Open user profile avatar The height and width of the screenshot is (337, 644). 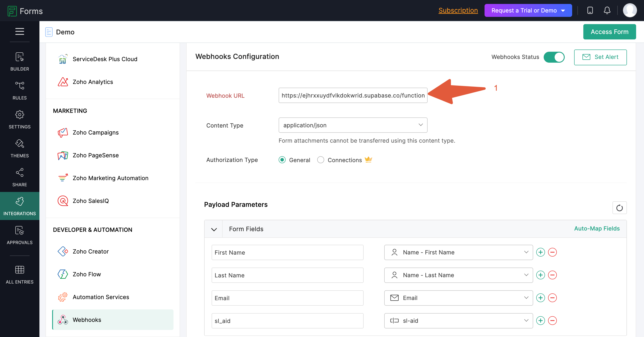pos(630,11)
